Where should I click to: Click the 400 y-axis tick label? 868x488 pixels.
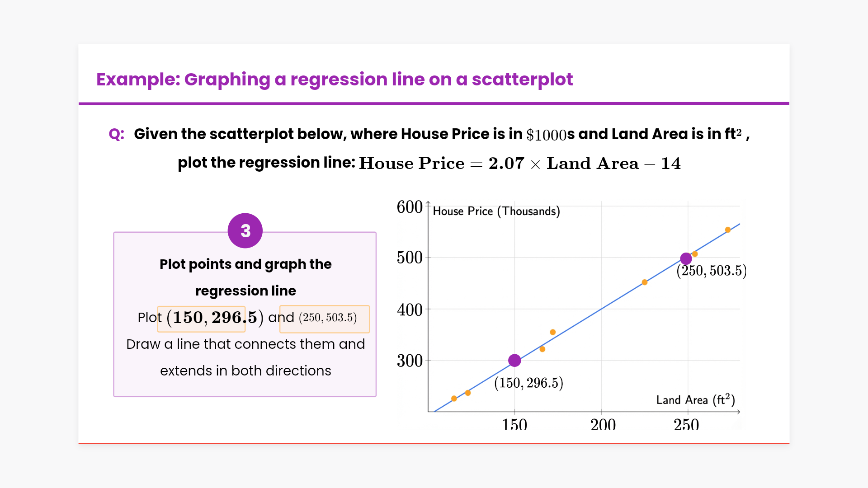410,310
